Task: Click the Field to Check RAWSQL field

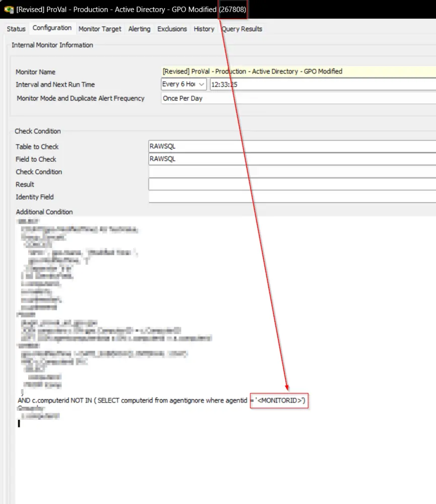Action: pos(292,159)
